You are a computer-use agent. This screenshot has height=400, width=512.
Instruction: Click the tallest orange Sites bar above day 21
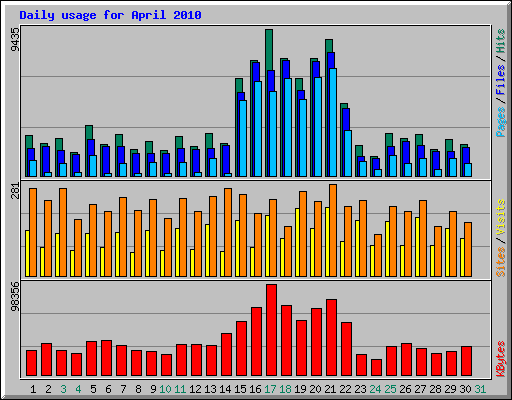click(333, 230)
